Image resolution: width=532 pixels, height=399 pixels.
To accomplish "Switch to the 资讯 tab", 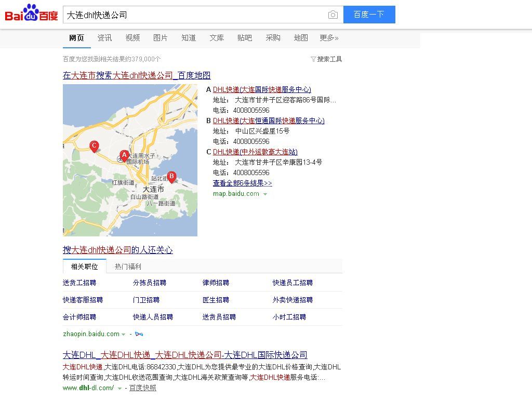I will (104, 37).
